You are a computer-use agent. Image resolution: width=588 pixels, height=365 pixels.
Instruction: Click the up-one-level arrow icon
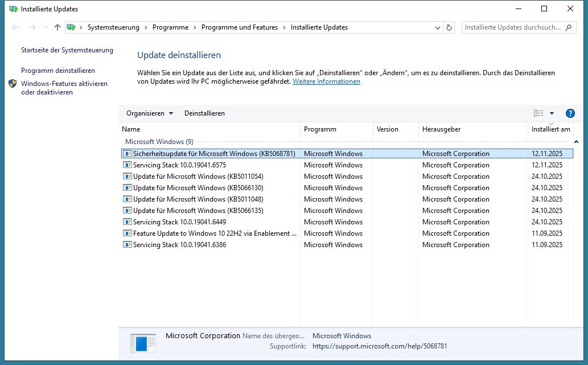(x=57, y=27)
